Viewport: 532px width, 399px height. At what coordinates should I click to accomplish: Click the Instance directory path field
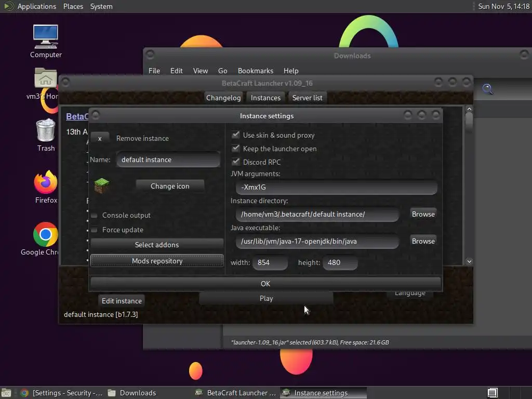[317, 214]
